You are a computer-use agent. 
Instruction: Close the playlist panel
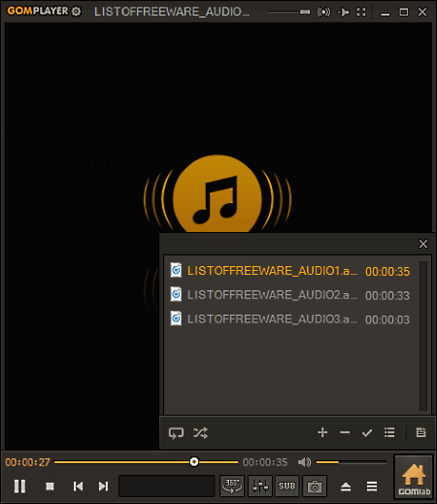pos(423,244)
